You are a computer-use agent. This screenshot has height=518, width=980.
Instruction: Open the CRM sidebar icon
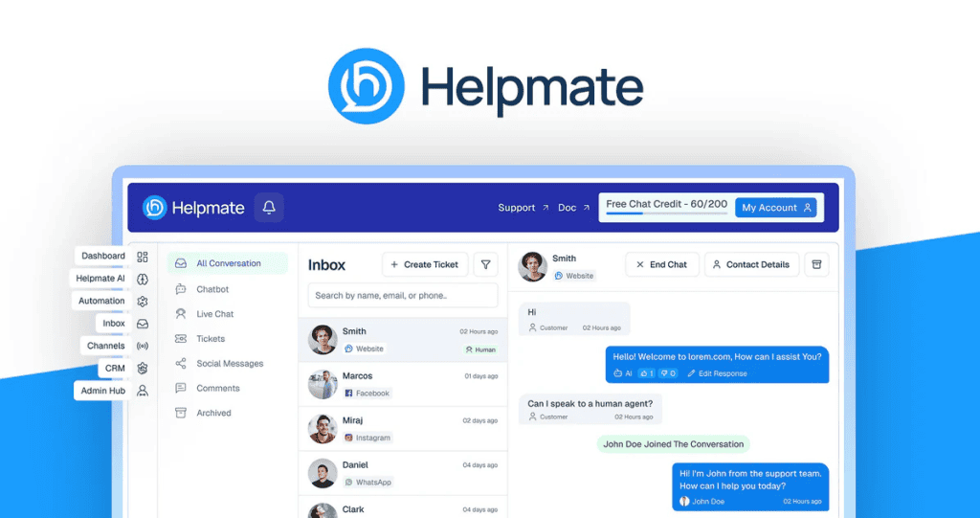point(143,369)
